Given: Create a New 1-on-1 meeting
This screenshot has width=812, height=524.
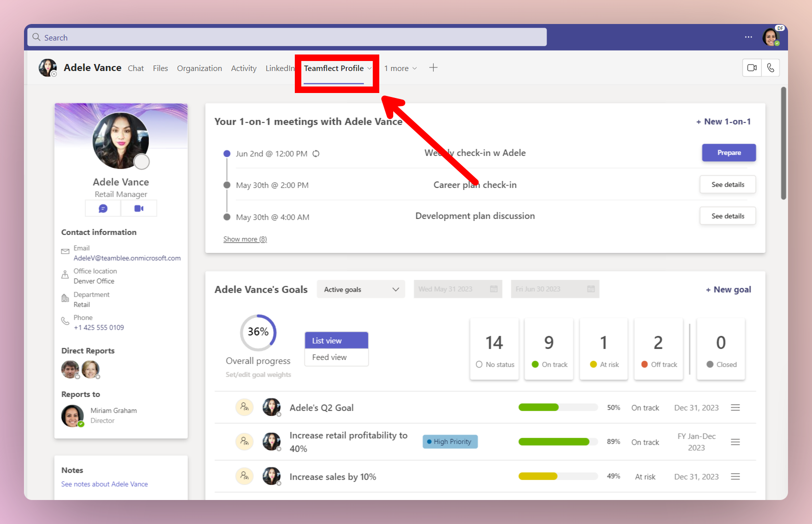Looking at the screenshot, I should [x=724, y=121].
